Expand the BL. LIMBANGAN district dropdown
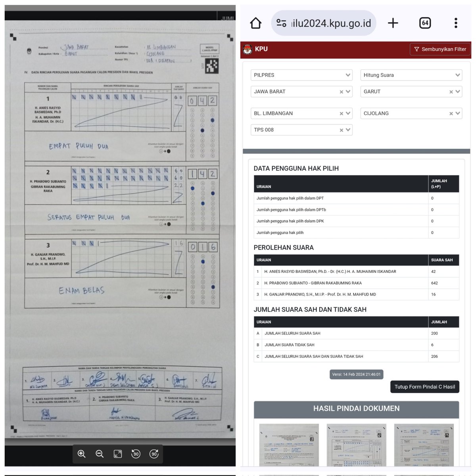 pos(348,113)
